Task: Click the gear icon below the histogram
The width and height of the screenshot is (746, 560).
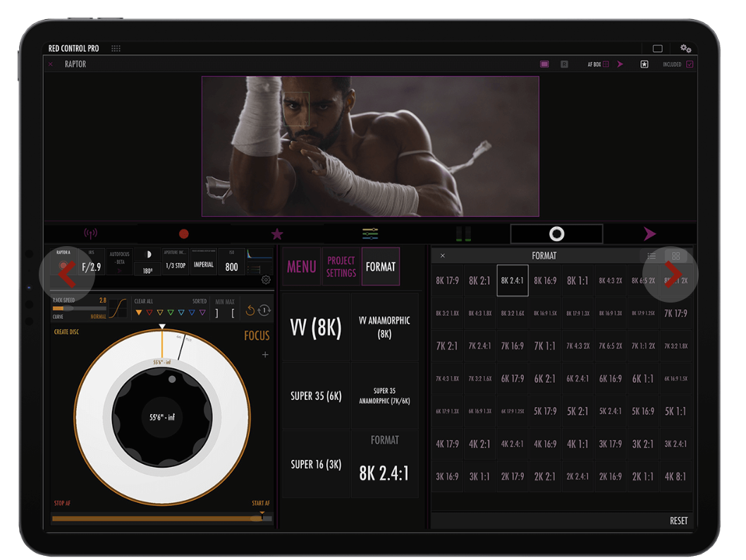Action: pos(266,280)
